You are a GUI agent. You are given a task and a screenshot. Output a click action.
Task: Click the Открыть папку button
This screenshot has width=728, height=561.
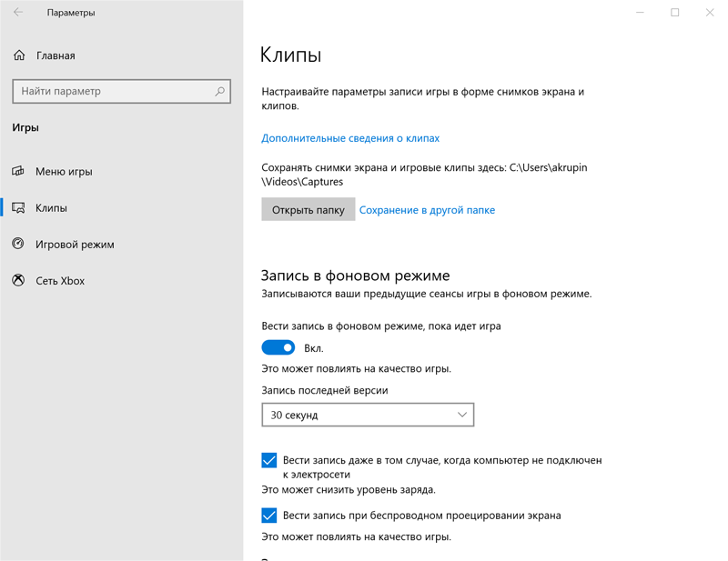[308, 210]
